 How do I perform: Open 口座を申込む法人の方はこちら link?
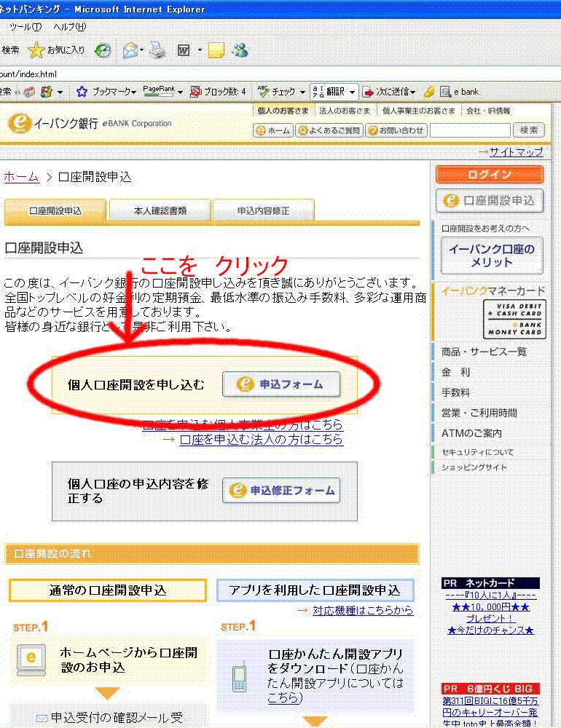(262, 439)
